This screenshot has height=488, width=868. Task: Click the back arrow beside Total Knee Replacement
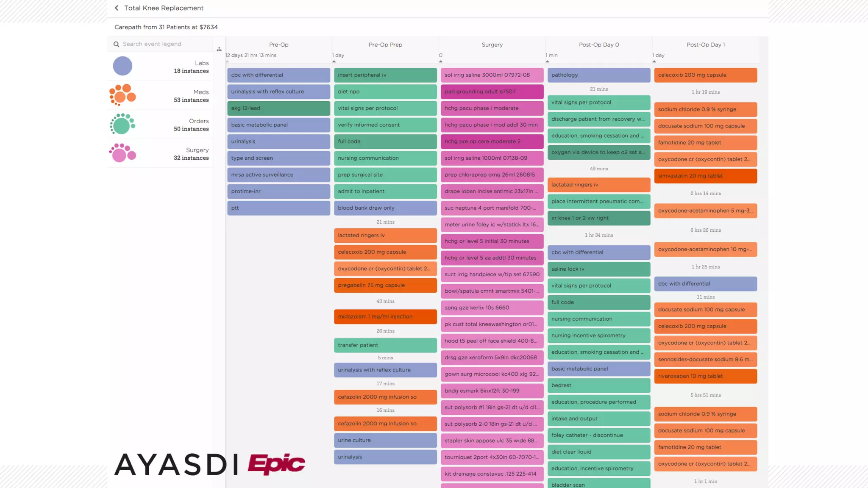coord(117,8)
